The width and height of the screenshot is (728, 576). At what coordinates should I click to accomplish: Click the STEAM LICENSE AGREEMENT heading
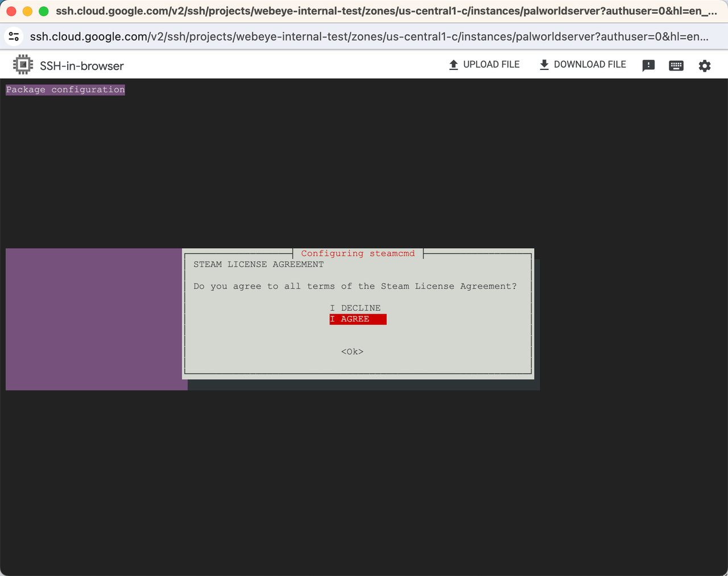tap(258, 265)
